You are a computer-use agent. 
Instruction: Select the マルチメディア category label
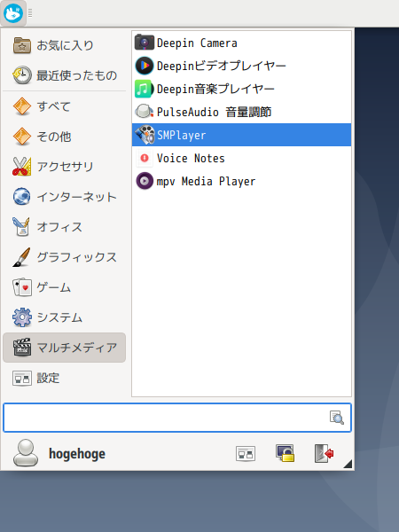pos(76,348)
